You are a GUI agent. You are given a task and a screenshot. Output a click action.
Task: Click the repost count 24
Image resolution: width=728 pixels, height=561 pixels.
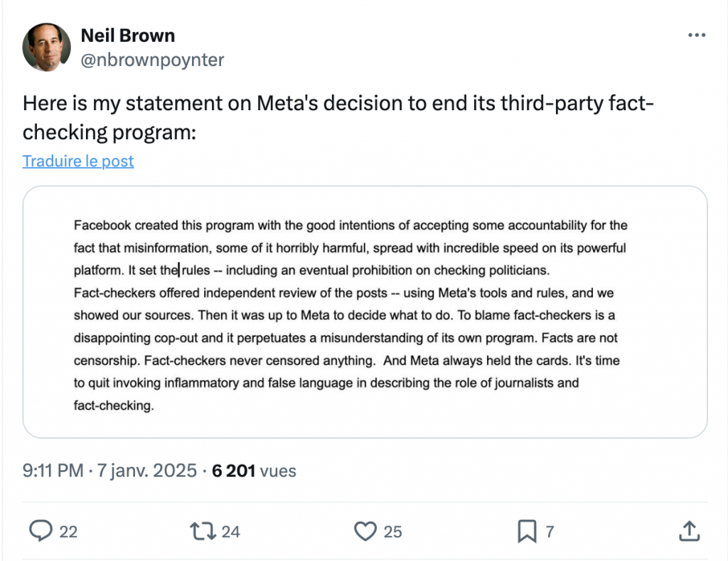pyautogui.click(x=230, y=531)
